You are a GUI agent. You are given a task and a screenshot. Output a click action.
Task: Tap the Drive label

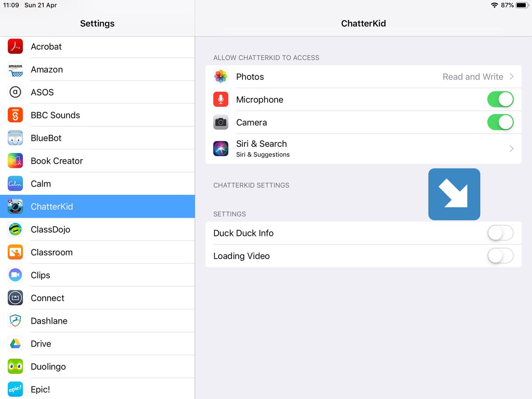pos(41,344)
